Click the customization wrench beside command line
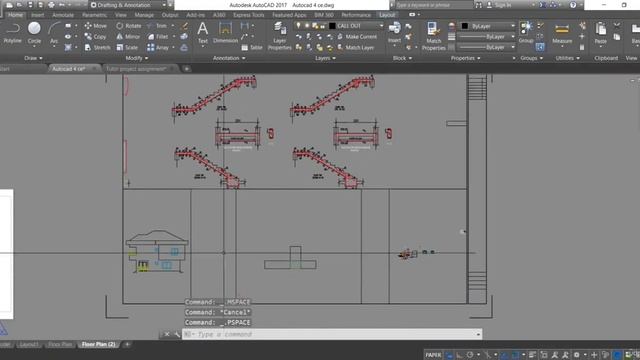Screen dimensions: 640x360 (177, 334)
